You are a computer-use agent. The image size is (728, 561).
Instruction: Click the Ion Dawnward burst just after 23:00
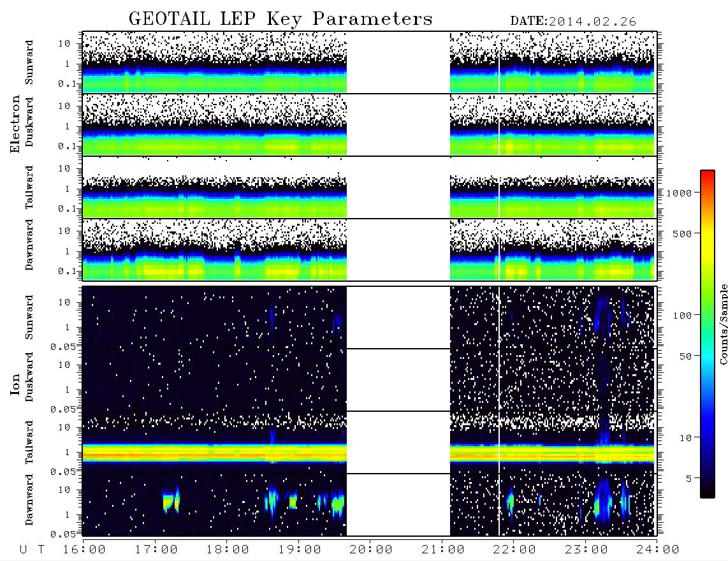pos(603,502)
